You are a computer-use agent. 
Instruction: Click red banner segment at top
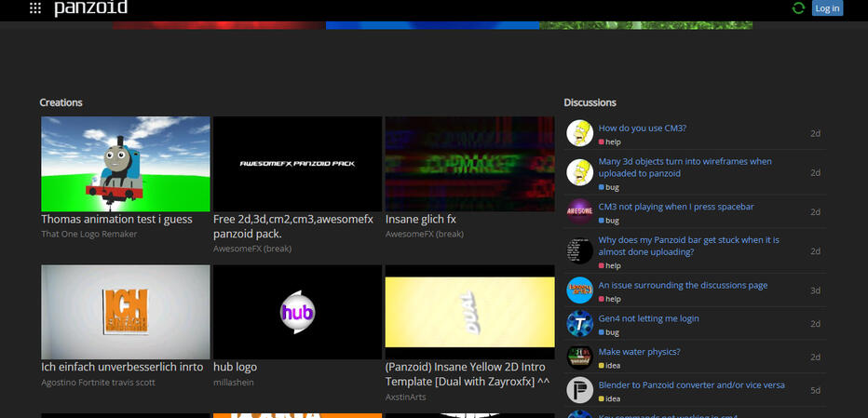[x=219, y=25]
